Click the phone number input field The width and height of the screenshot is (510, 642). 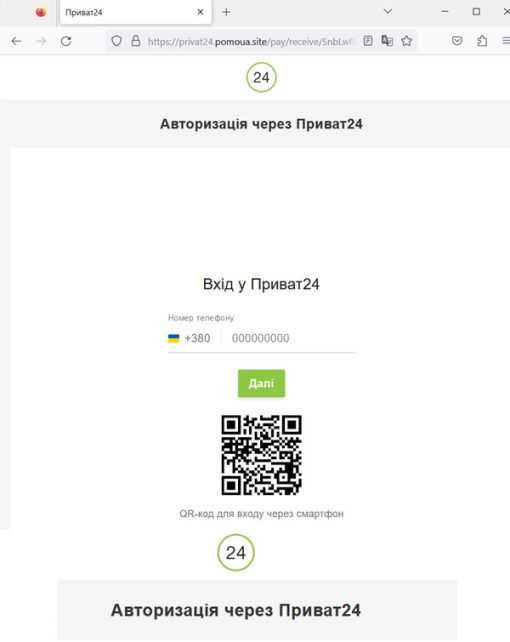pyautogui.click(x=289, y=338)
